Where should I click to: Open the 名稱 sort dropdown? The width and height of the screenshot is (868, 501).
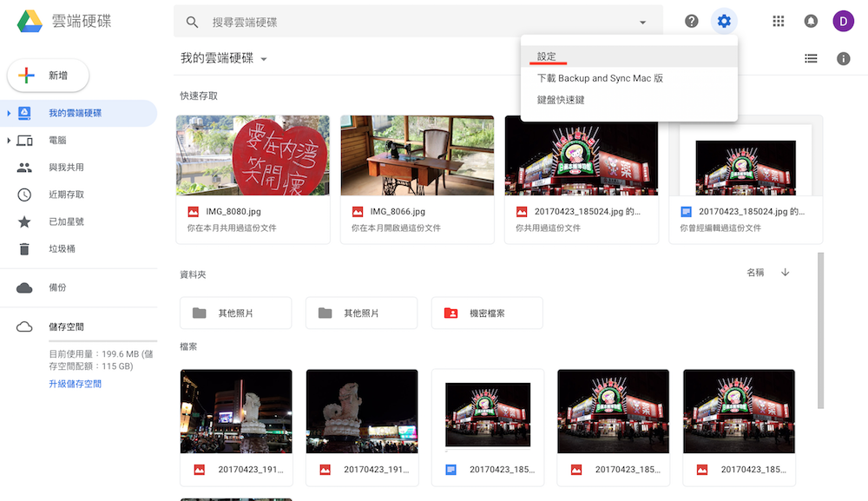[x=756, y=272]
